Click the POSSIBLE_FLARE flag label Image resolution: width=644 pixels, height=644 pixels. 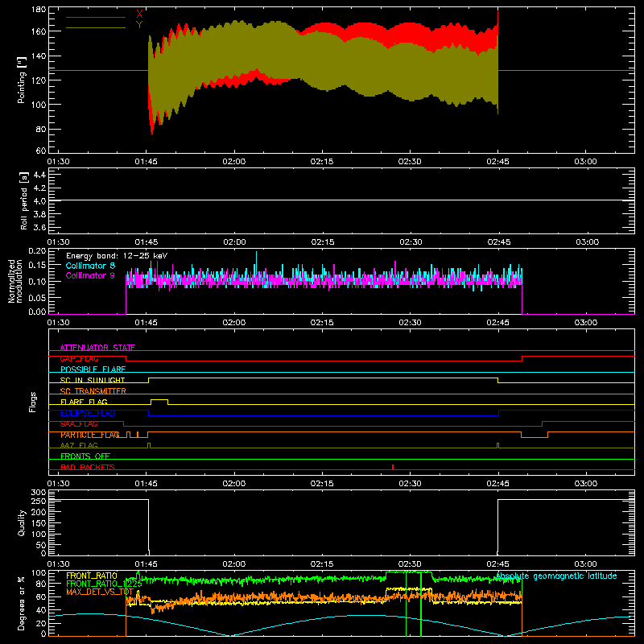(x=93, y=369)
